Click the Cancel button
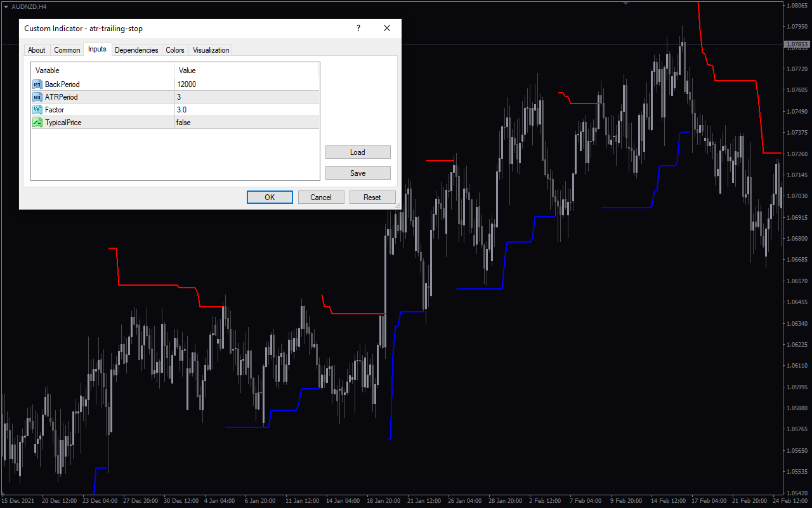Viewport: 812px width, 508px height. pos(321,197)
